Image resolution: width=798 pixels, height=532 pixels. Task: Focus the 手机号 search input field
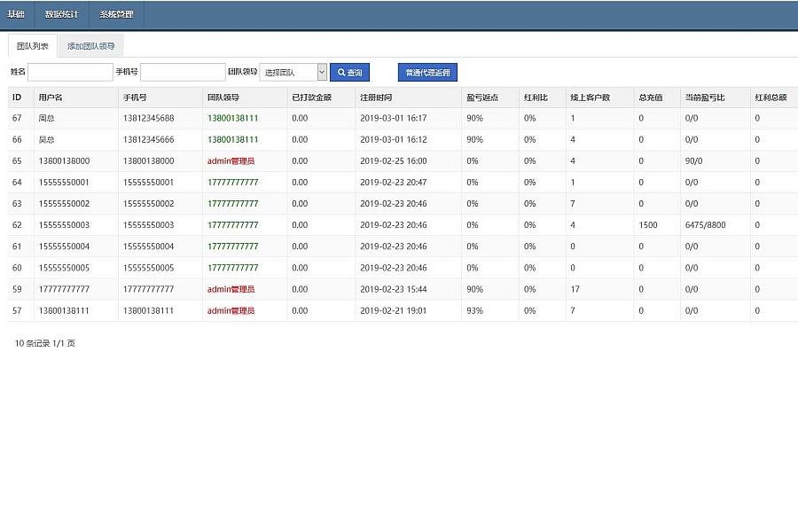pos(183,73)
